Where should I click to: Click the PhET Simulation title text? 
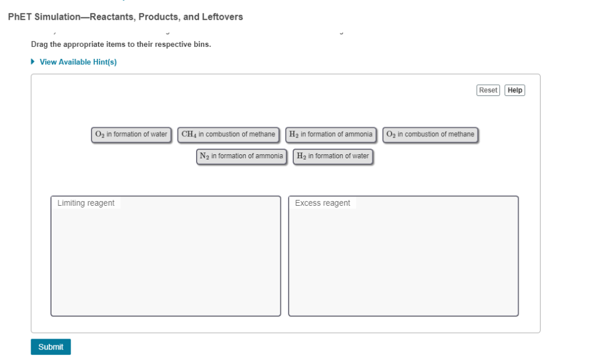(x=125, y=17)
